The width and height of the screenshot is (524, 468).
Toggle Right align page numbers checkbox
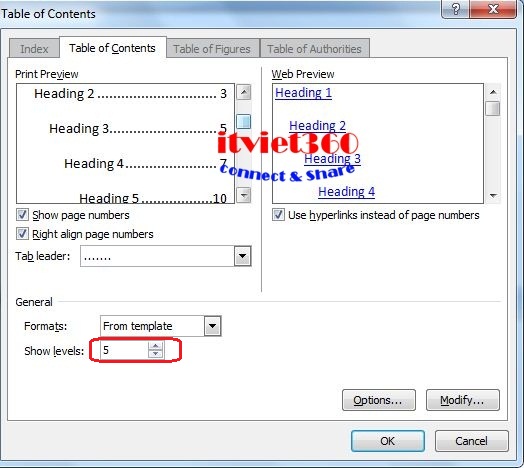22,234
